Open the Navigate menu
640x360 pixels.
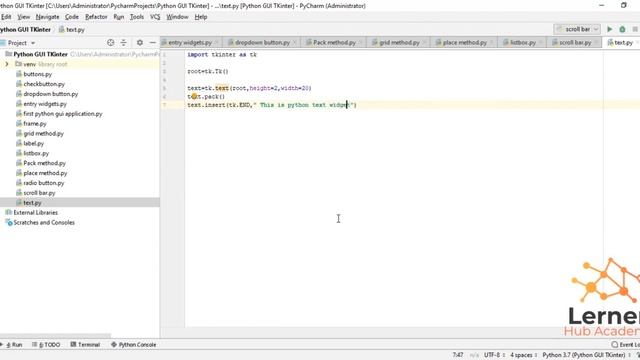(47, 17)
